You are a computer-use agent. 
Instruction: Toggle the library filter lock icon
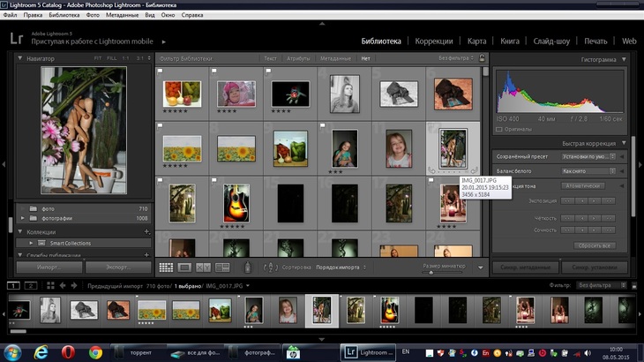click(483, 58)
